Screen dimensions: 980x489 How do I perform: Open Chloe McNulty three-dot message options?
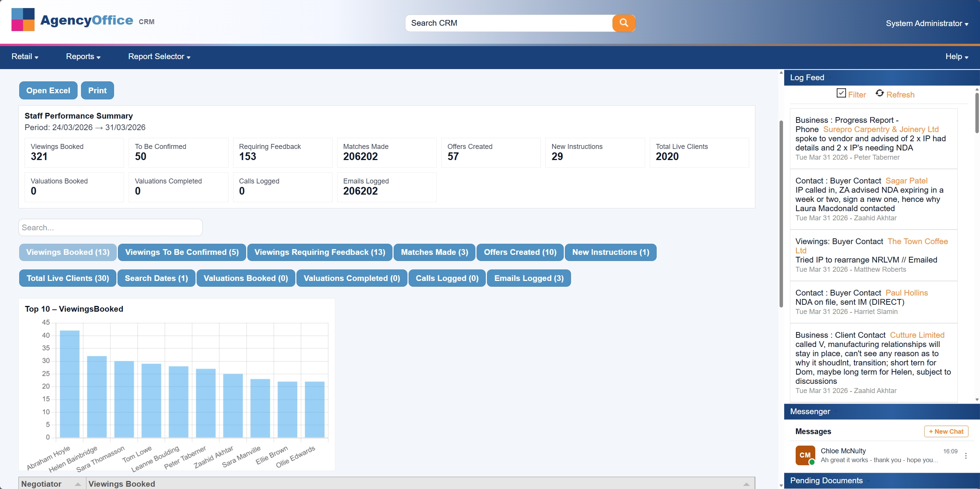tap(965, 456)
